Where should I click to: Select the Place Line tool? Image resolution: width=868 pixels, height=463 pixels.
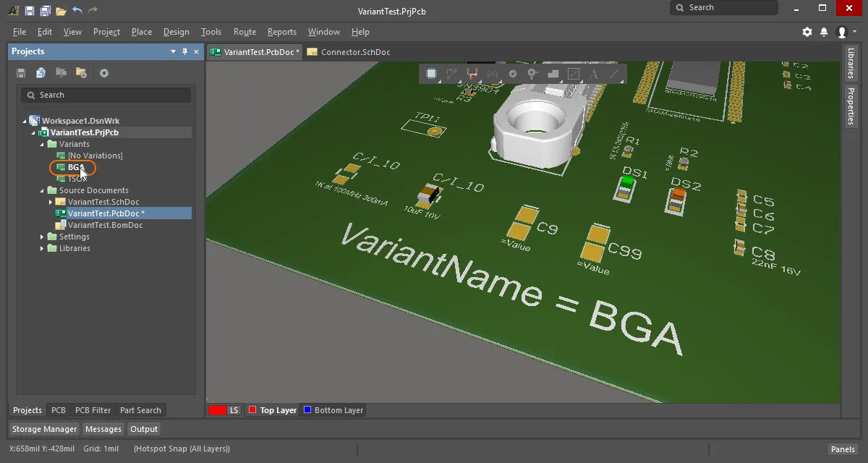click(x=614, y=74)
